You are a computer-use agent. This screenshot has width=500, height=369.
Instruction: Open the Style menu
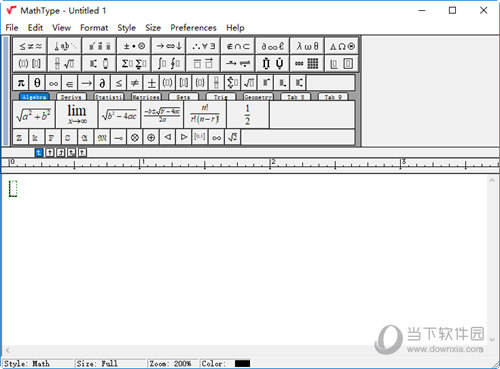[126, 28]
